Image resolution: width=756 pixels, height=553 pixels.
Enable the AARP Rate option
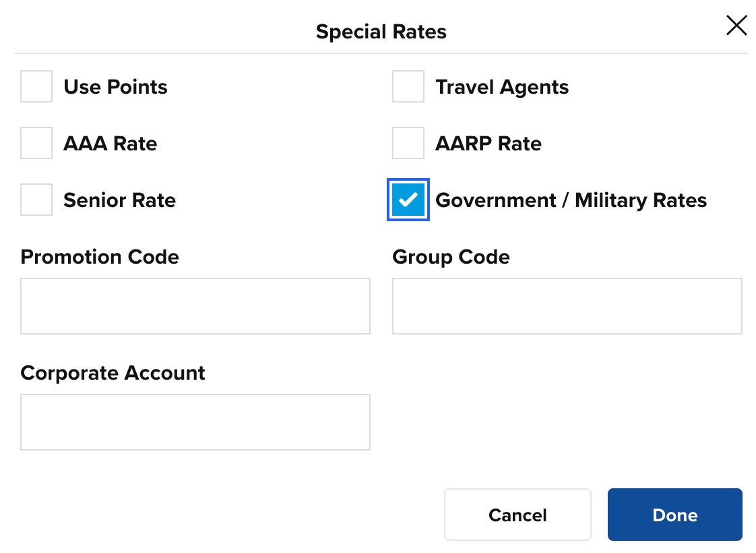pos(408,143)
